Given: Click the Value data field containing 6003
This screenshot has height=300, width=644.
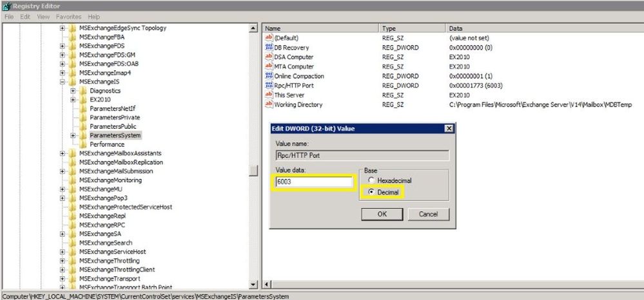Looking at the screenshot, I should coord(314,182).
